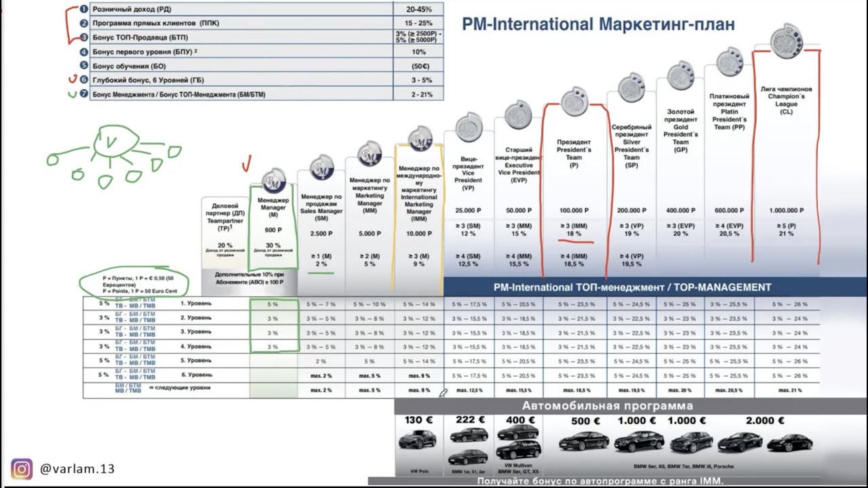The width and height of the screenshot is (868, 488).
Task: Click the President's Team (P) badge
Action: tap(574, 102)
